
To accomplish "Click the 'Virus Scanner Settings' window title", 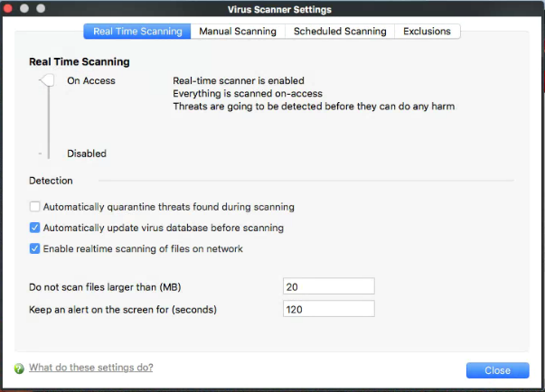I will tap(279, 9).
